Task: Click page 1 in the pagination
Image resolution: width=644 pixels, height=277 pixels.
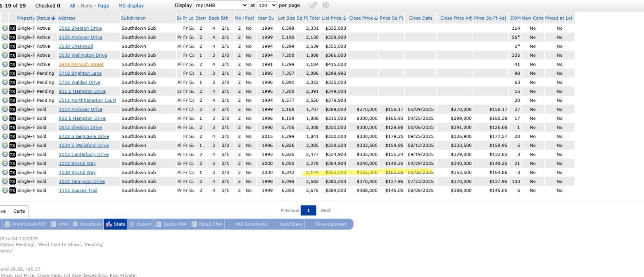Action: [x=308, y=210]
